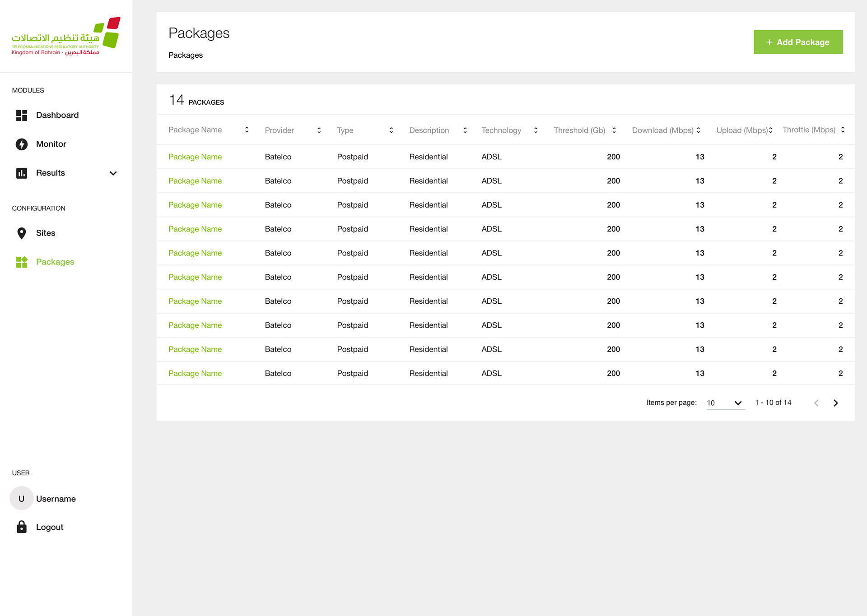This screenshot has width=867, height=616.
Task: Open the Monitor module
Action: click(x=51, y=144)
